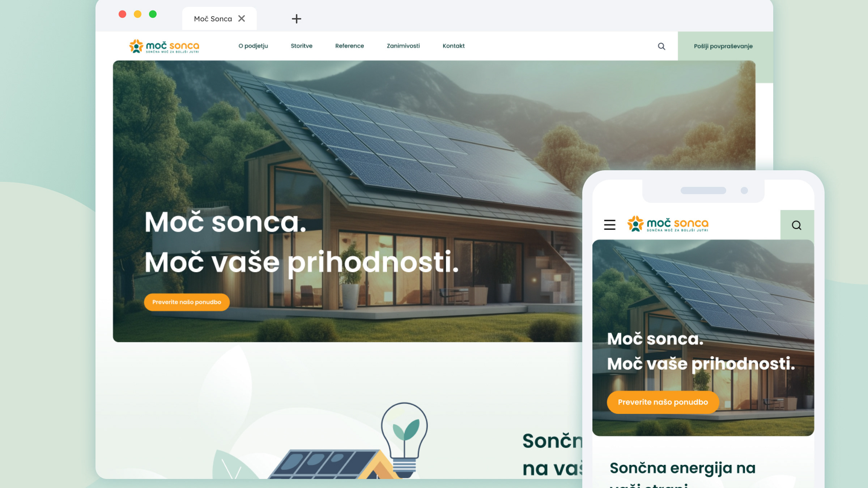Image resolution: width=868 pixels, height=488 pixels.
Task: Open the mobile hamburger menu
Action: click(x=610, y=225)
